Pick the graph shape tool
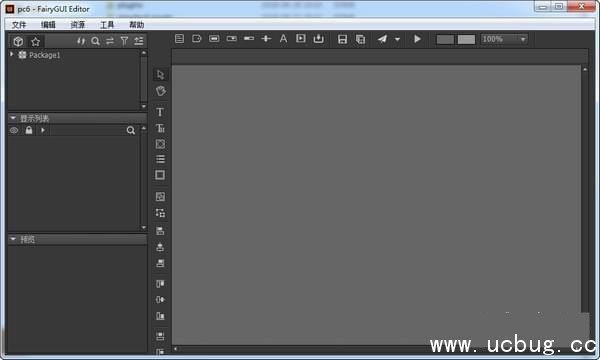Viewport: 600px width, 360px height. click(160, 144)
